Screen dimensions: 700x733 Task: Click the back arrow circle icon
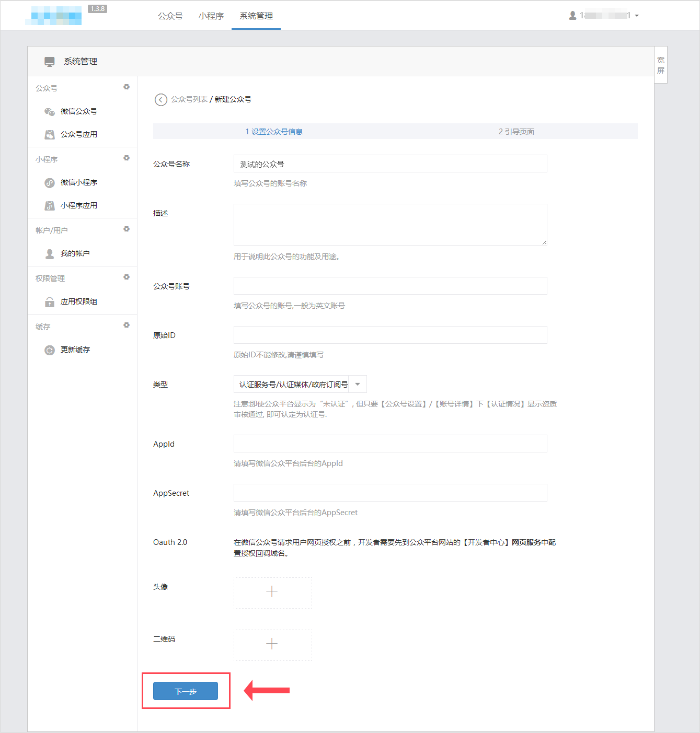(x=160, y=99)
